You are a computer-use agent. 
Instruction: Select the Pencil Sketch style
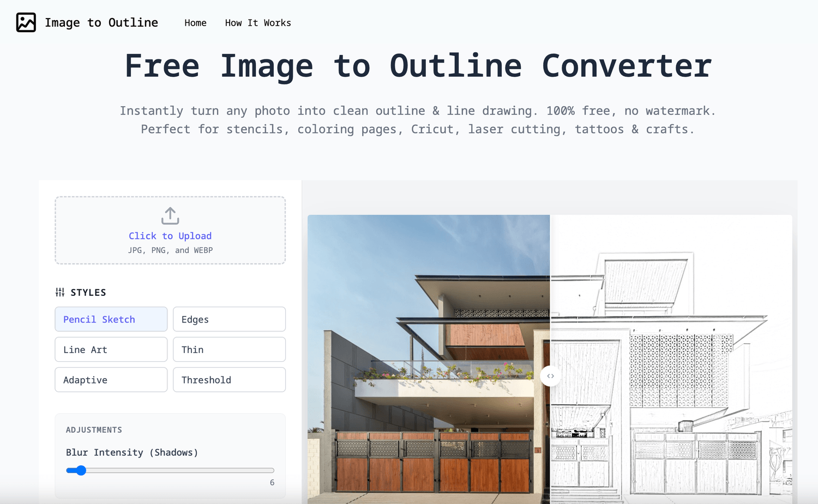click(111, 319)
